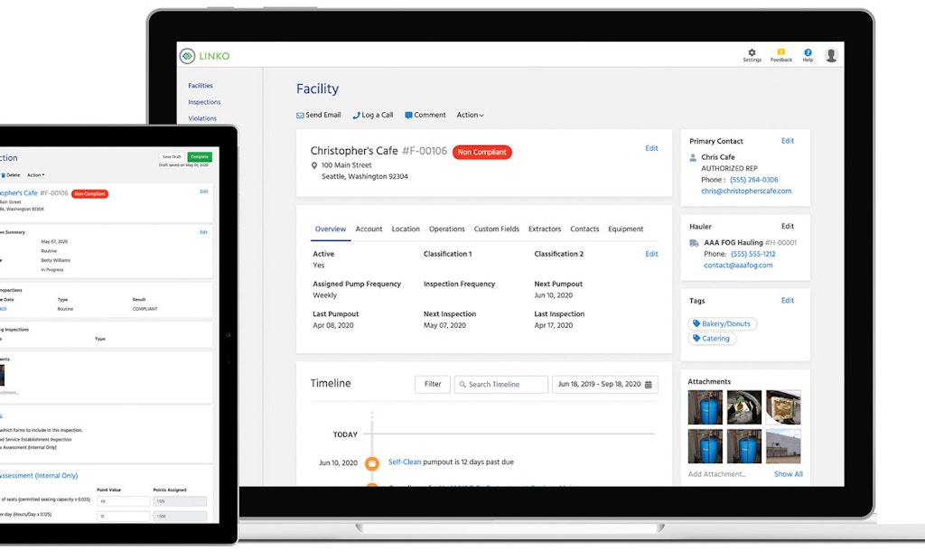This screenshot has width=925, height=560.
Task: Open Settings via the gear icon
Action: click(752, 52)
